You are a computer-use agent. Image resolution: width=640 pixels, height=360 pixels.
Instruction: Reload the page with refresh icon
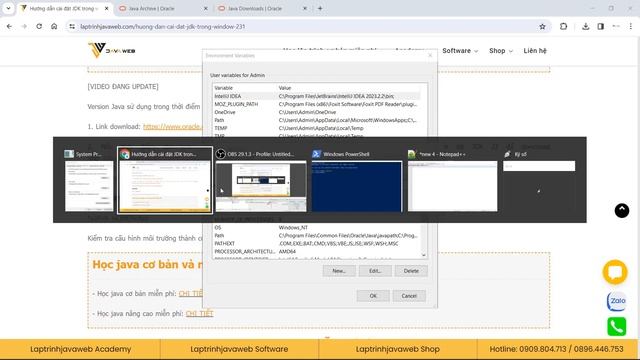(x=39, y=26)
